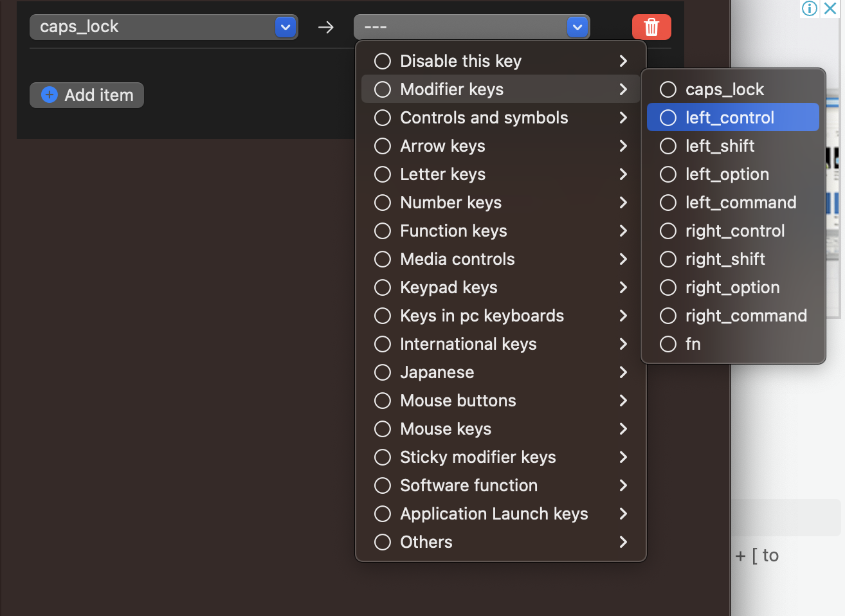Click the blue plus Add item icon

click(x=50, y=95)
